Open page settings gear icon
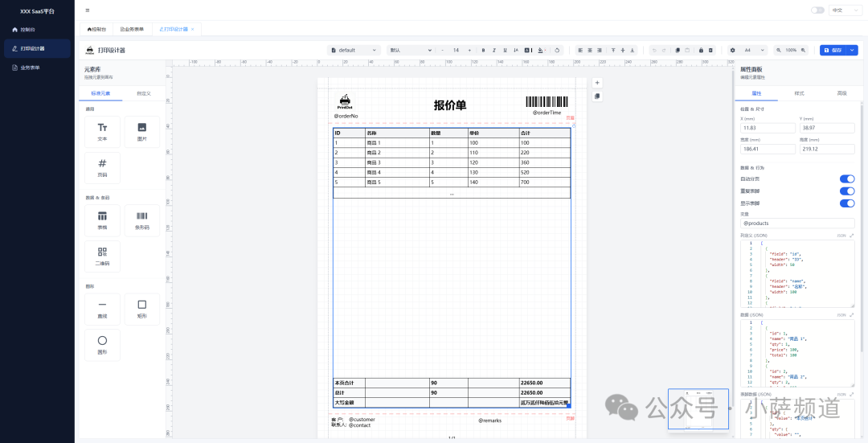Screen dimensions: 868x443 [732, 51]
